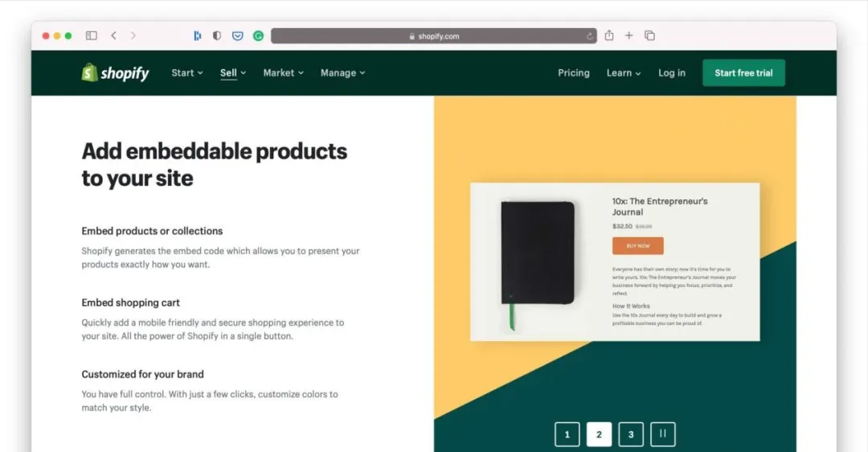The image size is (868, 452).
Task: Reload page using address bar refresh icon
Action: tap(590, 36)
